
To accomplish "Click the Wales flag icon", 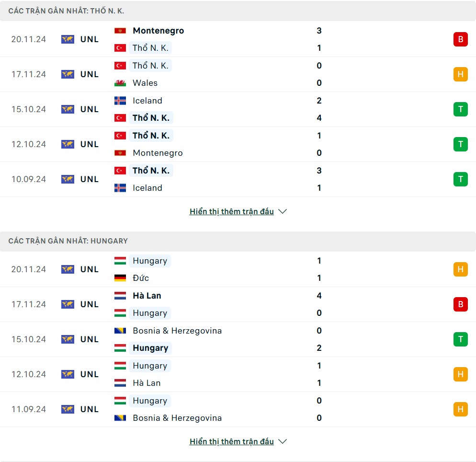I will [x=120, y=83].
